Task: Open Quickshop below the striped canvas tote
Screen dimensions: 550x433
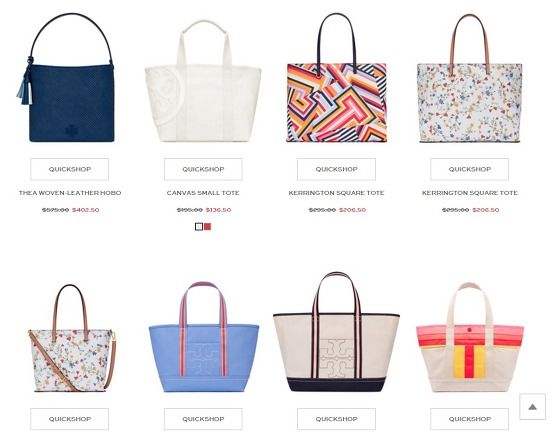Action: pyautogui.click(x=470, y=419)
